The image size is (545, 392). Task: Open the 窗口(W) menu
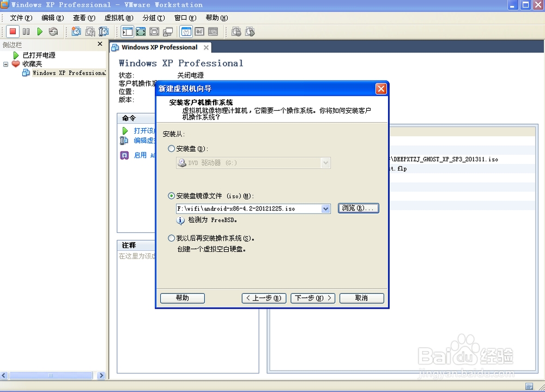coord(185,18)
